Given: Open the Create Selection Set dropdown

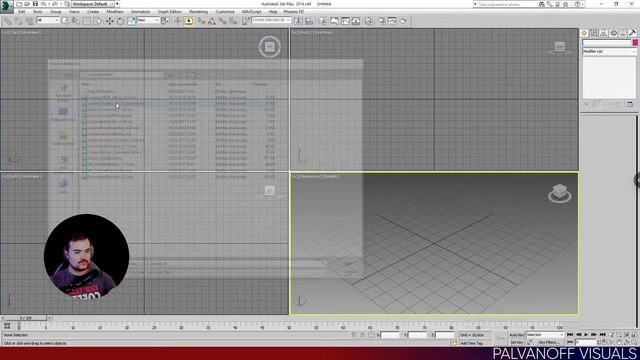Looking at the screenshot, I should tap(271, 20).
